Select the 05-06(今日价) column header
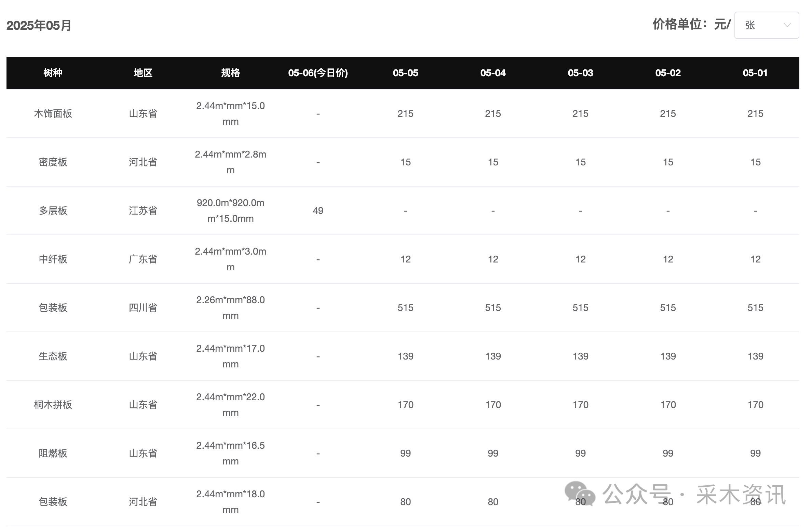Viewport: 812px width, 527px height. pyautogui.click(x=318, y=73)
